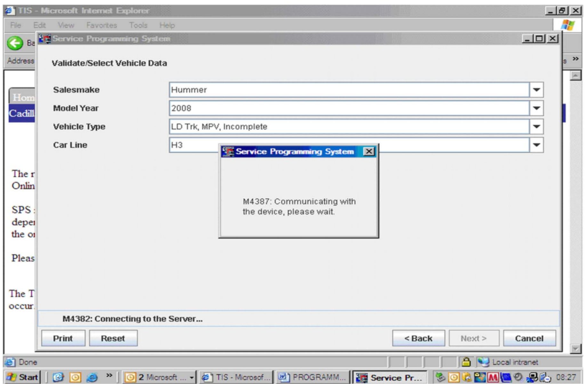
Task: Open the Car Line dropdown arrow
Action: click(536, 145)
